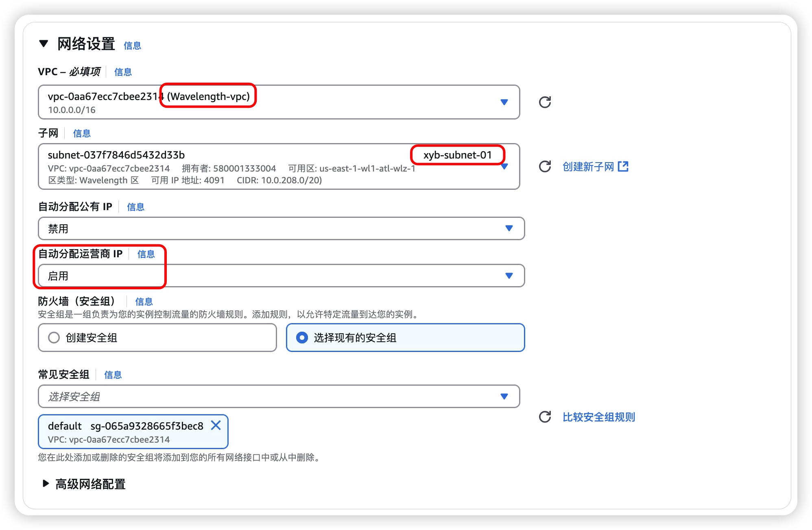This screenshot has width=812, height=530.
Task: Open 信息 link beside 常见安全组
Action: tap(113, 375)
